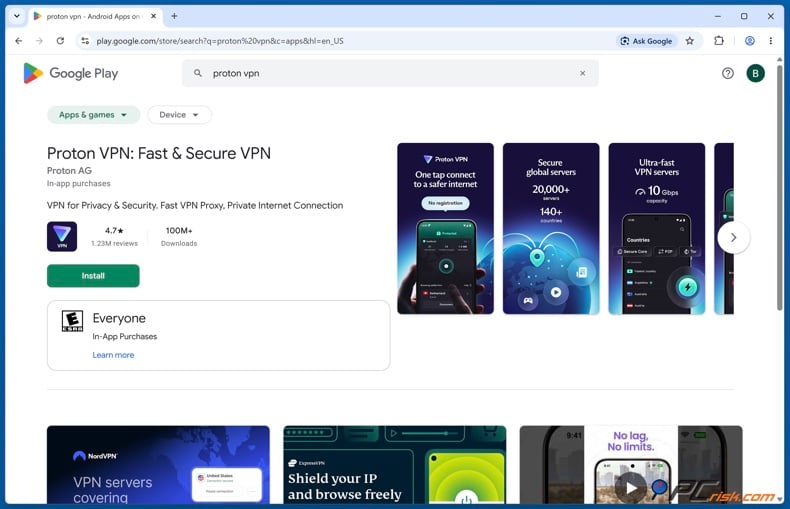Click the Proton VPN app icon
Screen dimensions: 790x509
(62, 236)
